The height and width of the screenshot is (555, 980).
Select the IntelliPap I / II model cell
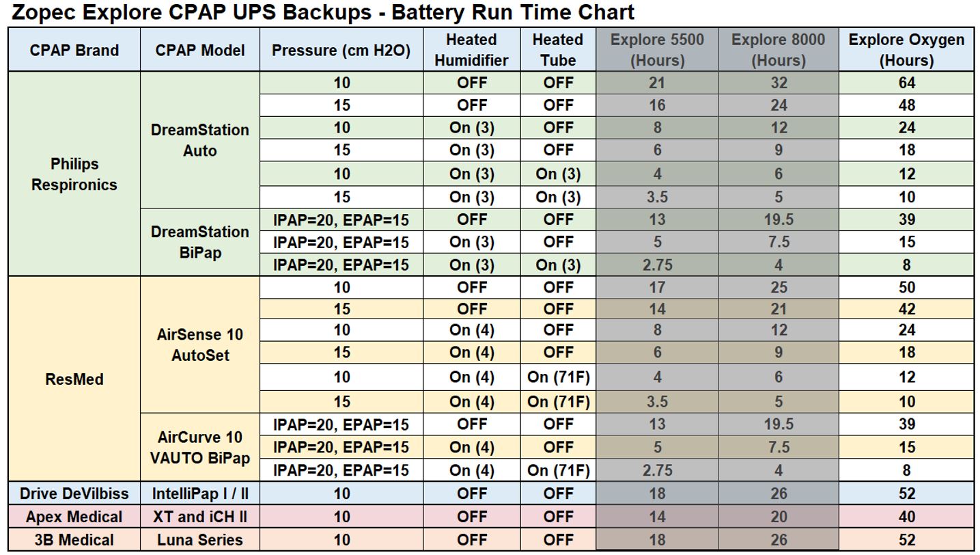pos(199,493)
